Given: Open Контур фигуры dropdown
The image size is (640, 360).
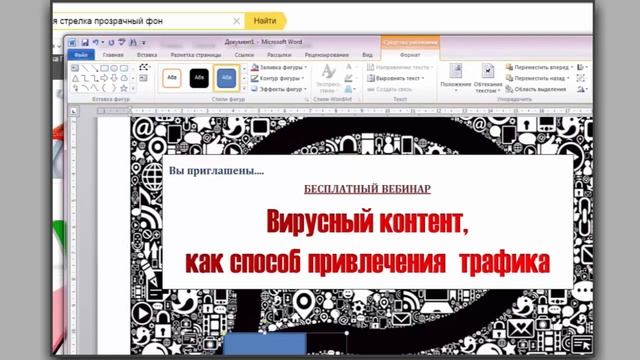Looking at the screenshot, I should [278, 78].
